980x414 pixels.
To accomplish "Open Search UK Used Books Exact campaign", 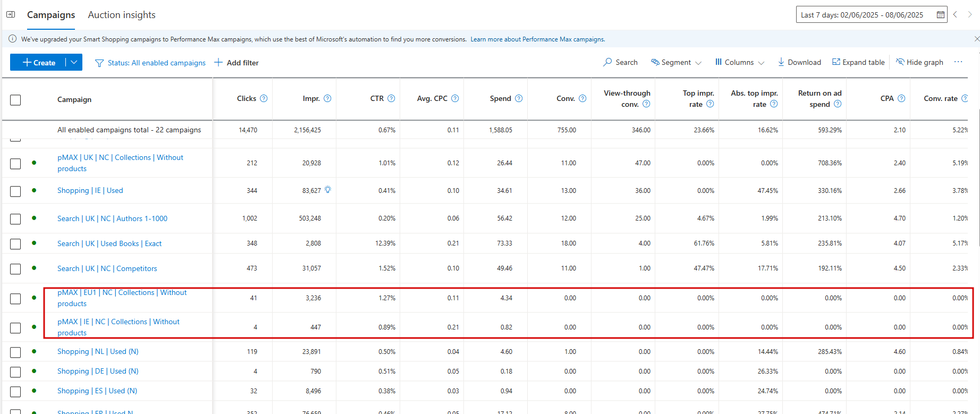I will (109, 243).
